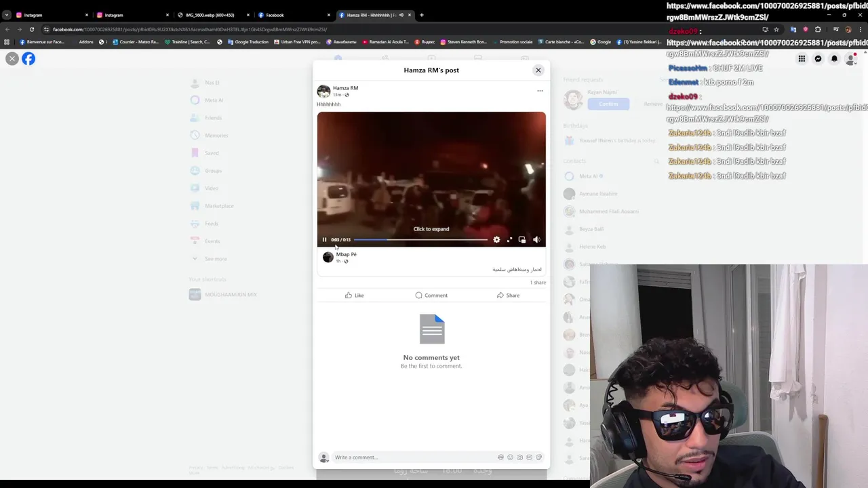The height and width of the screenshot is (488, 868).
Task: Open video settings gear
Action: click(496, 239)
